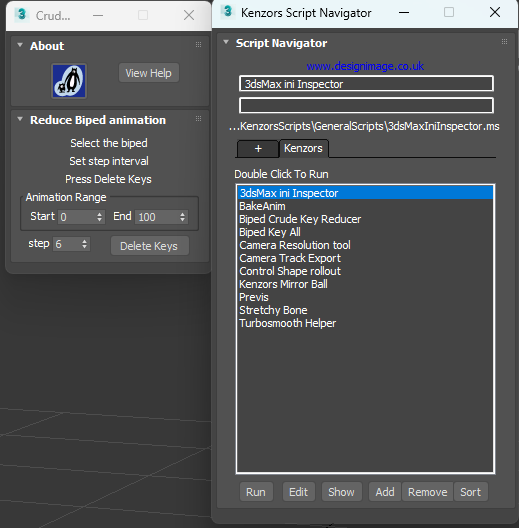Viewport: 519px width, 528px height.
Task: Close the Crud... window
Action: pyautogui.click(x=189, y=15)
